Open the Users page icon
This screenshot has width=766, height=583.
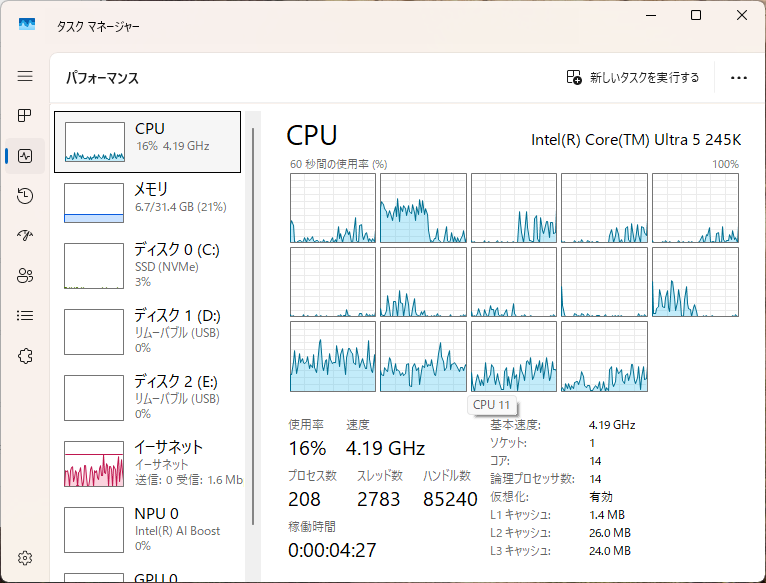(25, 276)
